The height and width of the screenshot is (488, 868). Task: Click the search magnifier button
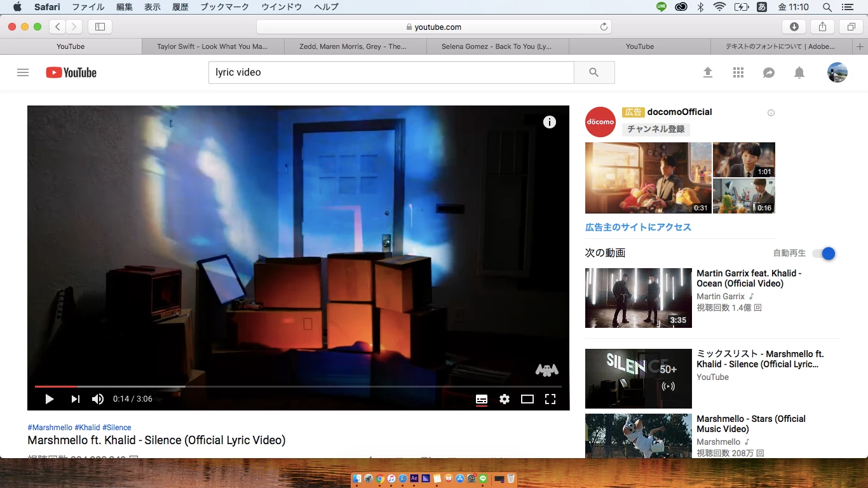pos(594,72)
